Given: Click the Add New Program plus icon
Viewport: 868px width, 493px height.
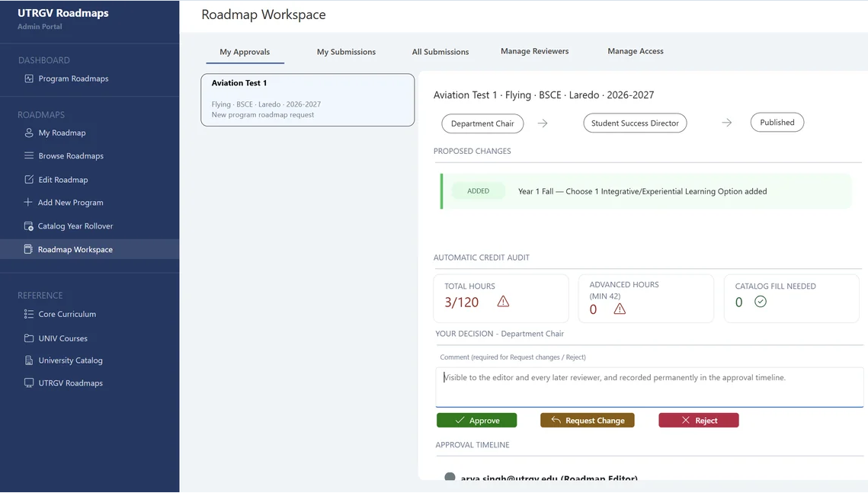Looking at the screenshot, I should 27,202.
